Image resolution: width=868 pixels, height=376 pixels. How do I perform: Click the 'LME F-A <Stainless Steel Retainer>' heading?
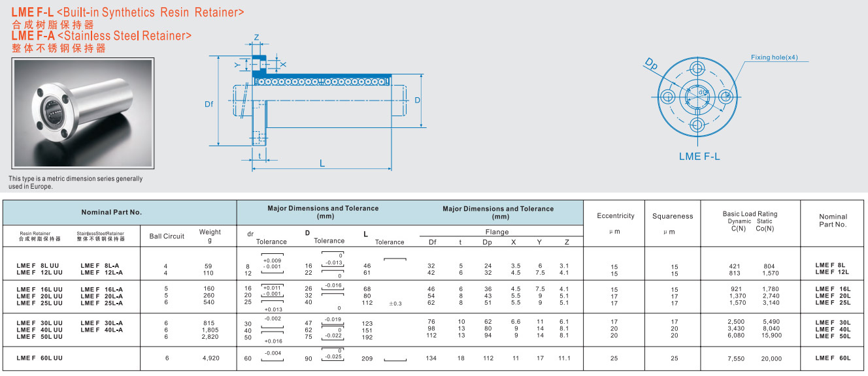click(101, 36)
